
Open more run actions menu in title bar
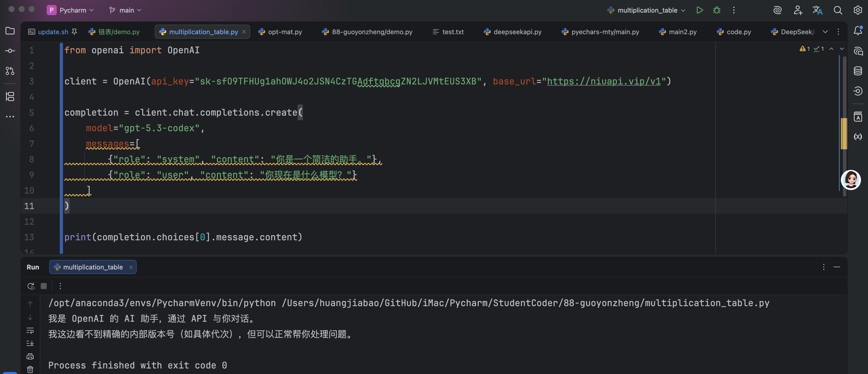(734, 10)
